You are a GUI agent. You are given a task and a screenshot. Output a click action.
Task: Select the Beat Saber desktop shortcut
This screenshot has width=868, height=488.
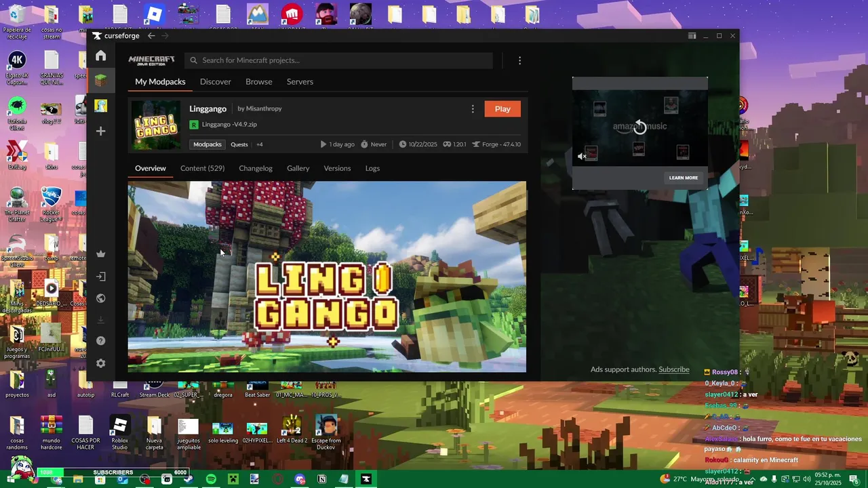(x=258, y=390)
